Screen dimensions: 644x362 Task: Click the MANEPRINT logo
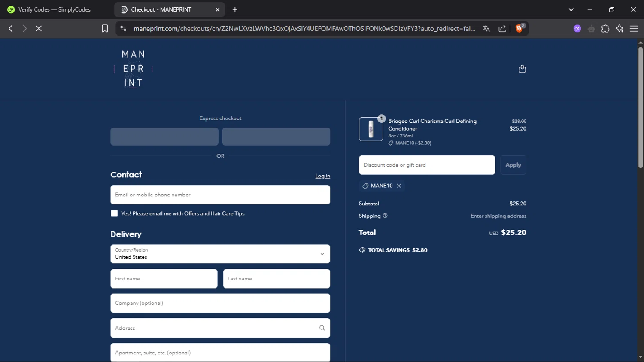[133, 69]
